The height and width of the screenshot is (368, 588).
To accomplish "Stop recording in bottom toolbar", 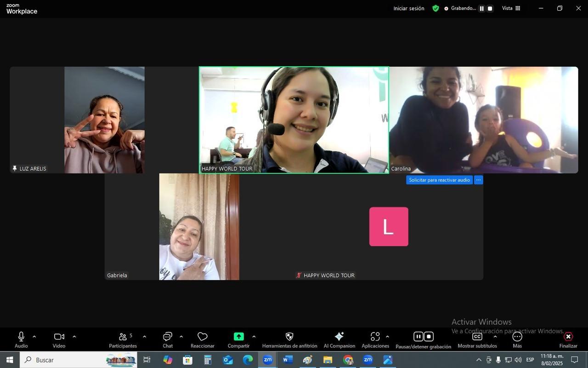I will coord(429,337).
